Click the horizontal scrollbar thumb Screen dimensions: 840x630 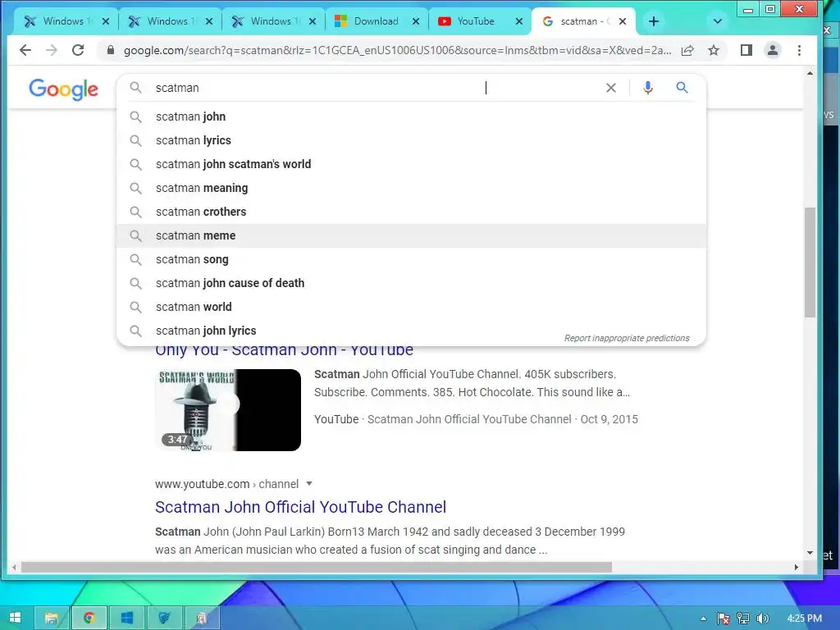tap(316, 567)
